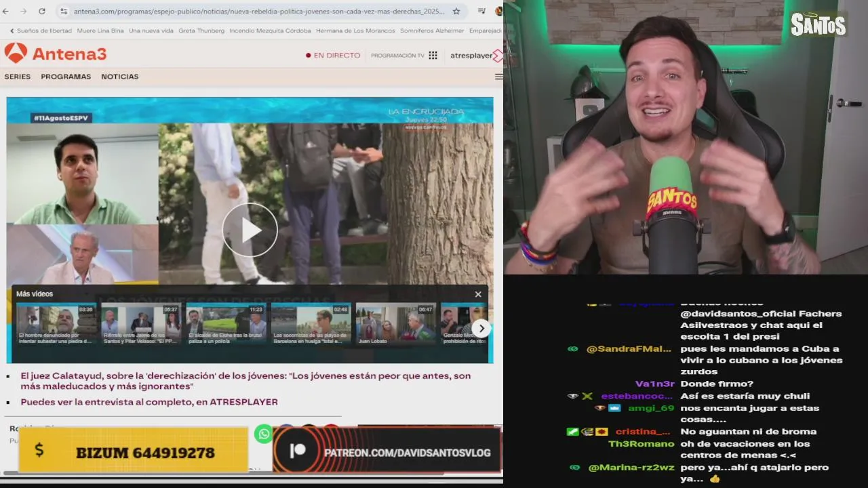Click the 'Donde firmo?' chat message
This screenshot has width=868, height=488.
click(x=717, y=384)
